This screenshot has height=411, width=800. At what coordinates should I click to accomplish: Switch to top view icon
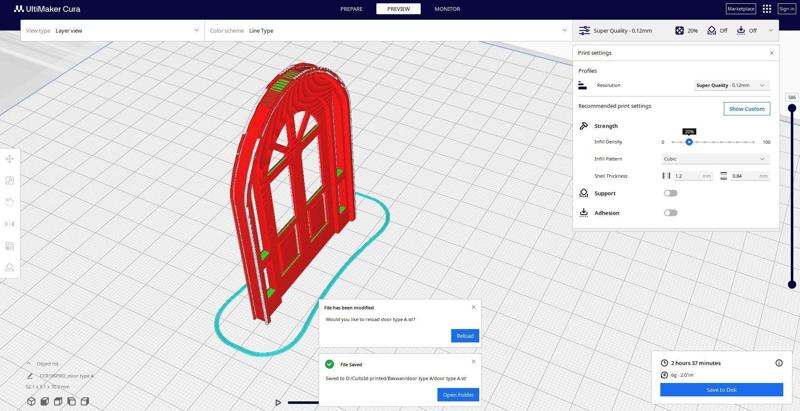tap(58, 401)
